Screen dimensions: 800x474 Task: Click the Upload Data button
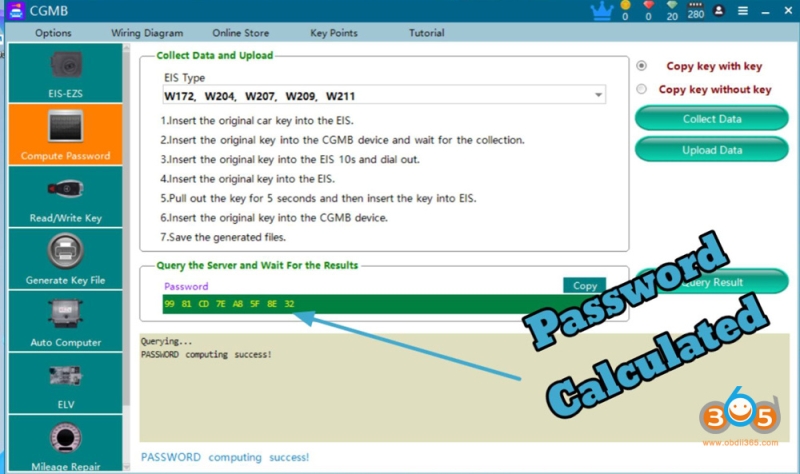[712, 149]
